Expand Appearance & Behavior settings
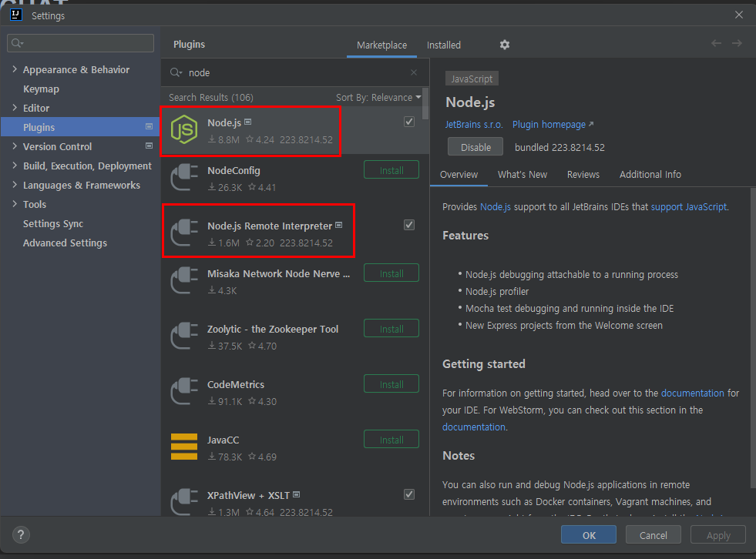 (15, 69)
